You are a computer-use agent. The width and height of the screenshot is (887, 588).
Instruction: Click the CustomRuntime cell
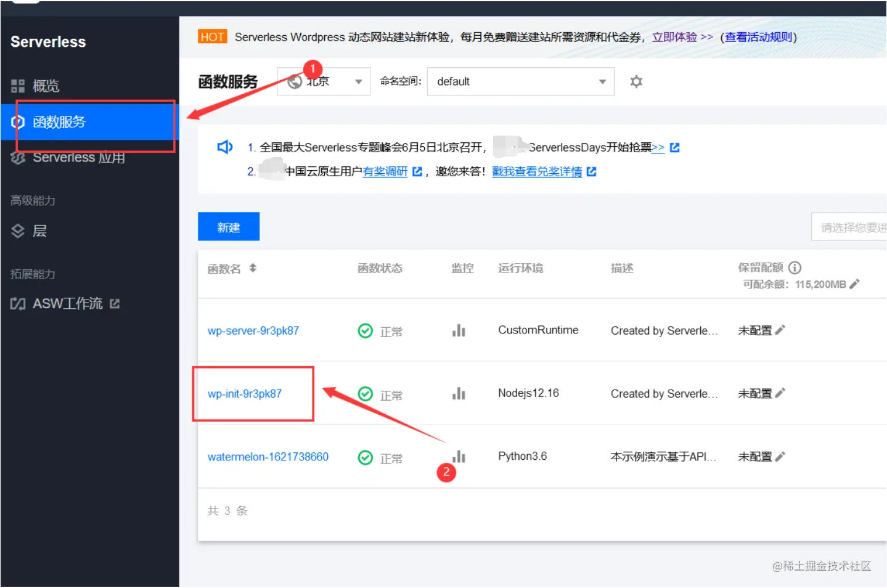pyautogui.click(x=538, y=330)
